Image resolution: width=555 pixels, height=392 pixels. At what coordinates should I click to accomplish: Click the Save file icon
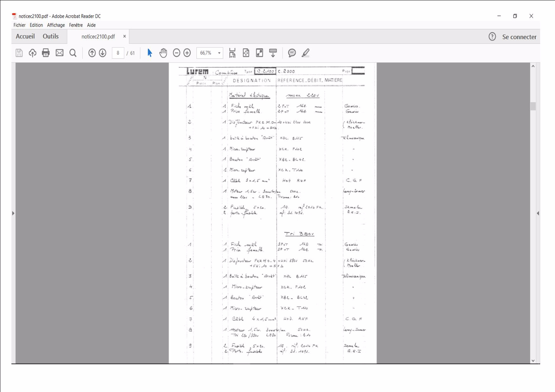point(19,53)
